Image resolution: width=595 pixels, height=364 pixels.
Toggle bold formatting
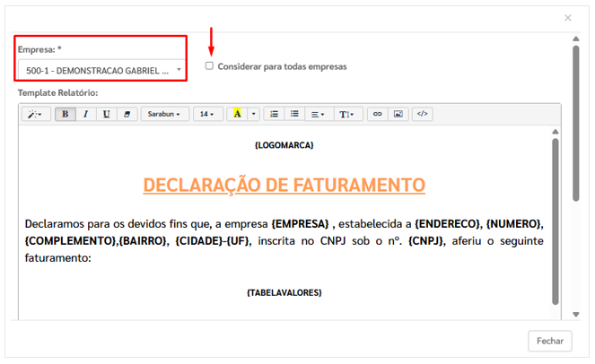[x=65, y=115]
